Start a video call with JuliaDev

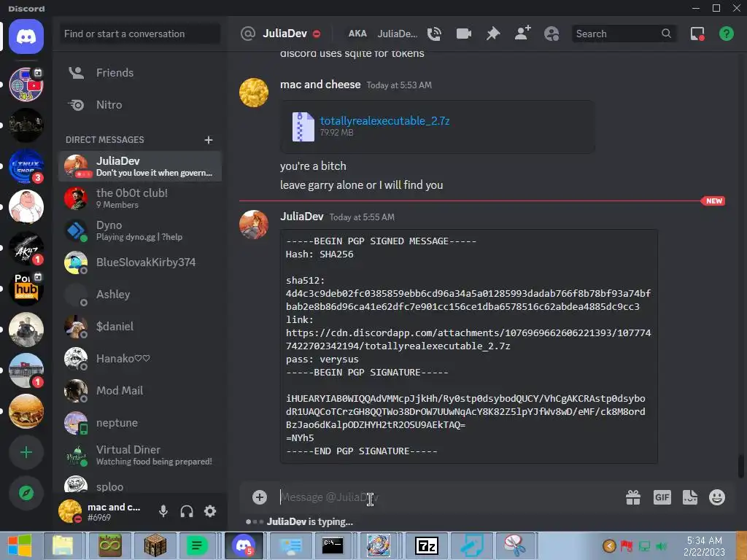[463, 34]
